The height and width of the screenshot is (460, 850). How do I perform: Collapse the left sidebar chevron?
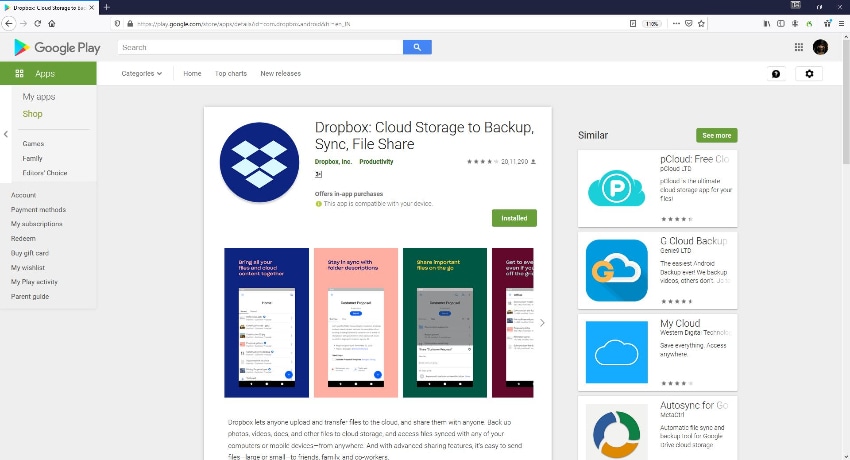tap(5, 134)
